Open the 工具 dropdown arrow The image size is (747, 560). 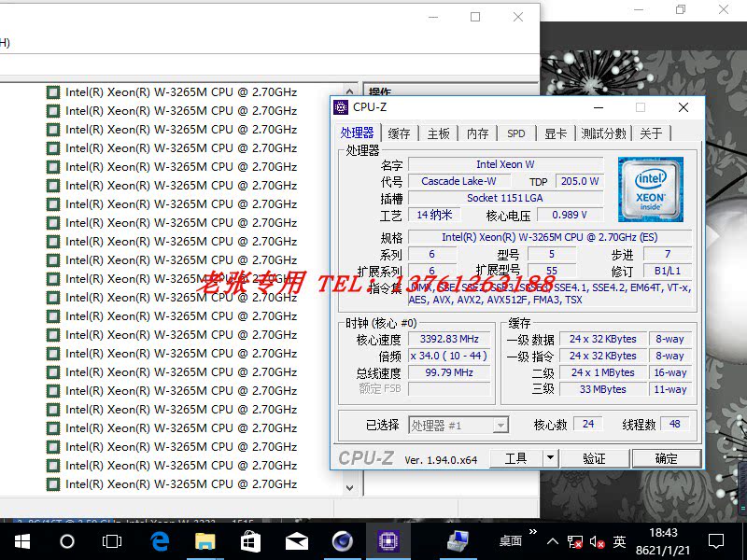(x=550, y=458)
